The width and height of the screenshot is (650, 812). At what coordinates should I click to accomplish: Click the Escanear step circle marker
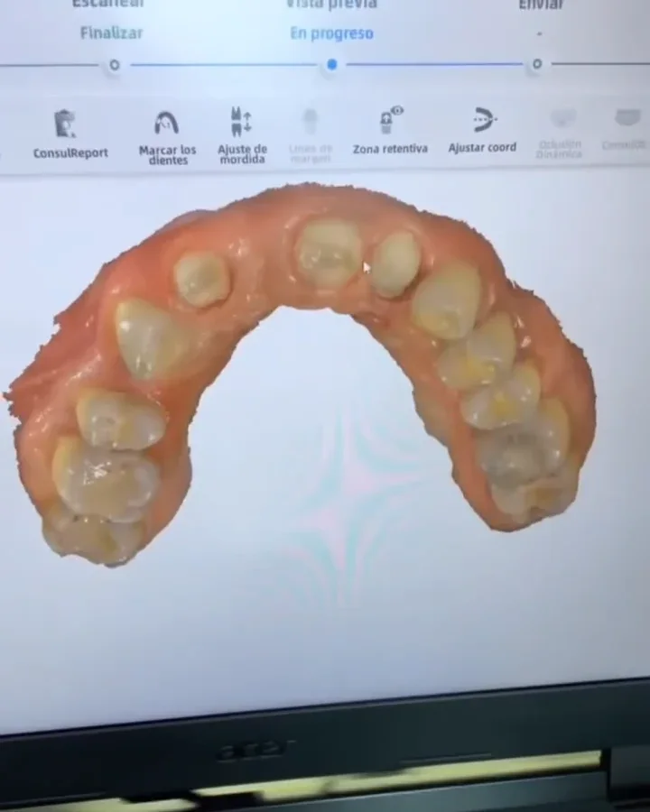point(114,65)
